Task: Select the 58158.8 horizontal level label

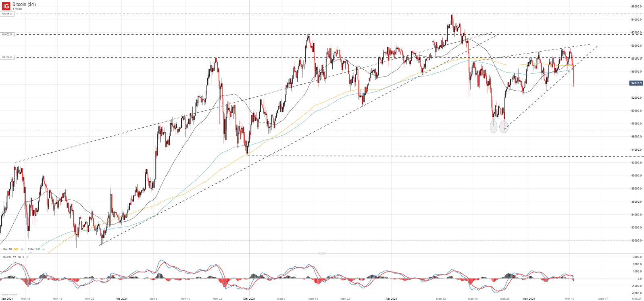Action: pyautogui.click(x=7, y=57)
